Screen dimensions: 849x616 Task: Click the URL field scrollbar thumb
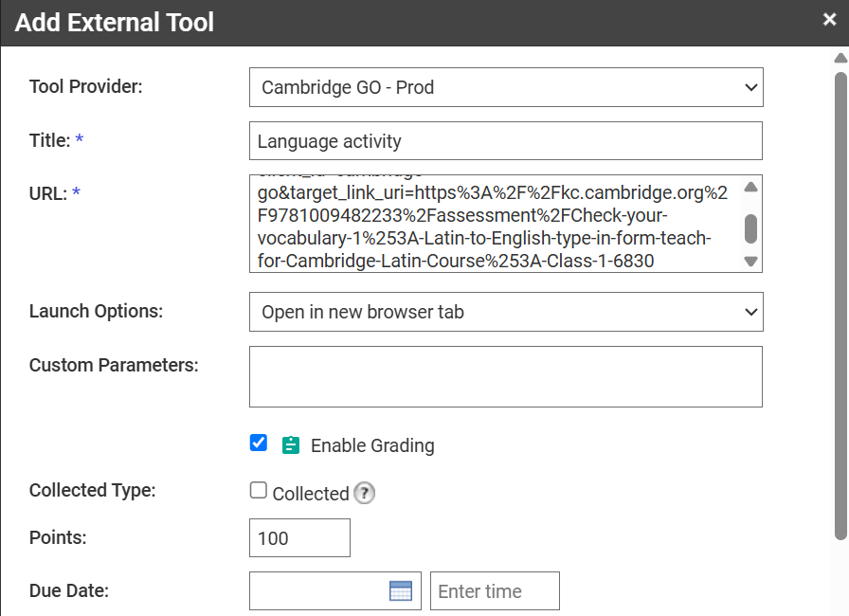[750, 229]
